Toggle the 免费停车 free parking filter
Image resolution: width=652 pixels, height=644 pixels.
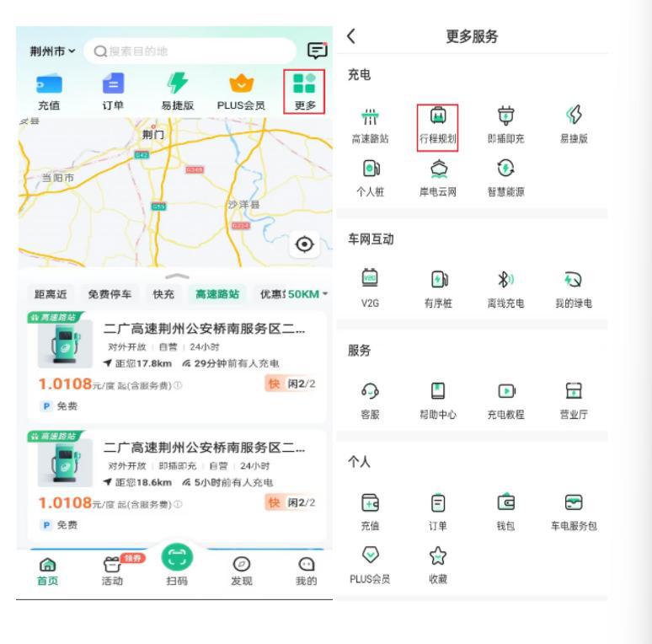pyautogui.click(x=111, y=294)
